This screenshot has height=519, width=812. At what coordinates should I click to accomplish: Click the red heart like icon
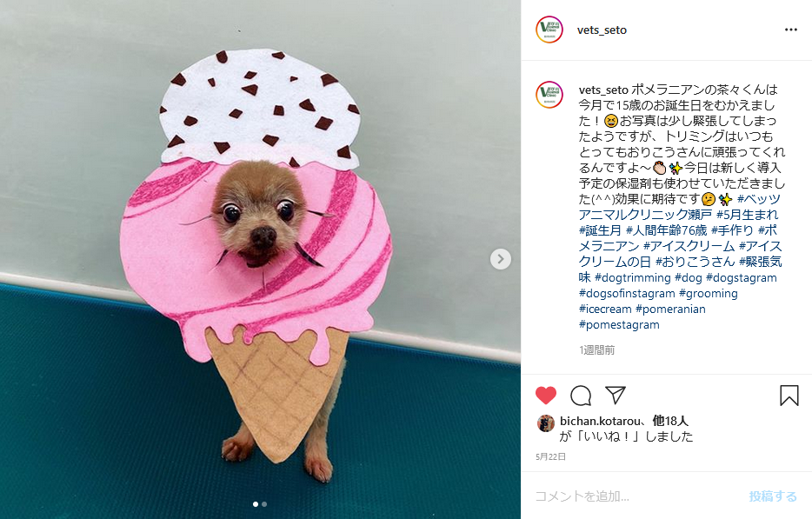(x=545, y=396)
